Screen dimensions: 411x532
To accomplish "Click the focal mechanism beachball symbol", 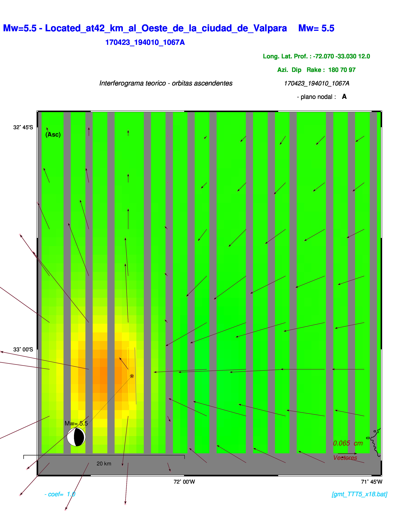I will [76, 437].
